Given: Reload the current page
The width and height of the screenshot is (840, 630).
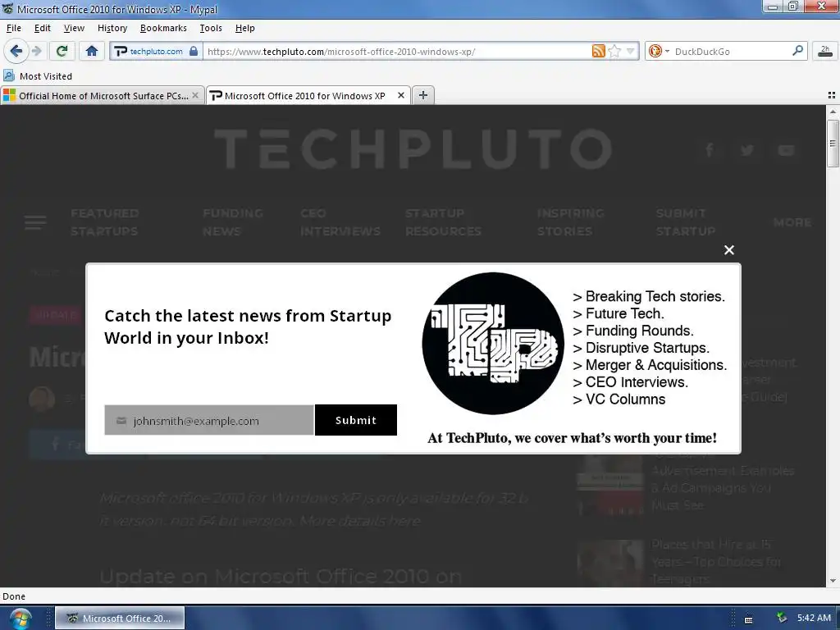Looking at the screenshot, I should 62,52.
